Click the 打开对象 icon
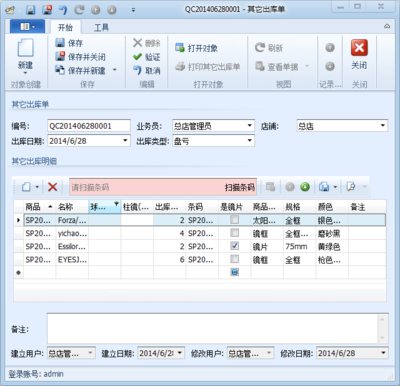The width and height of the screenshot is (400, 386). [180, 48]
